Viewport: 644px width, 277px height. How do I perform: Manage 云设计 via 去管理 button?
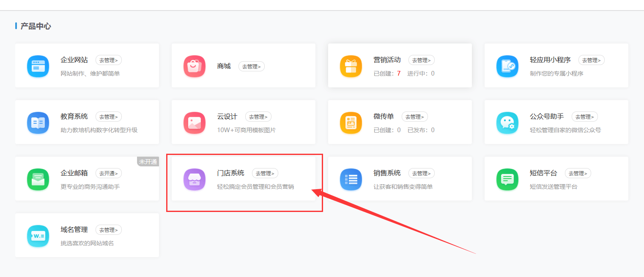coord(258,117)
